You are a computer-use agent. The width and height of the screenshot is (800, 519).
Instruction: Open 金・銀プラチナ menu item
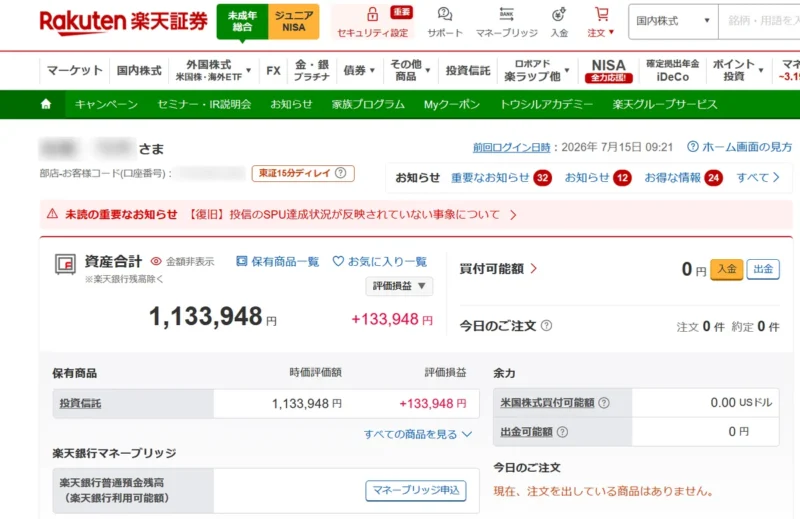tap(312, 70)
